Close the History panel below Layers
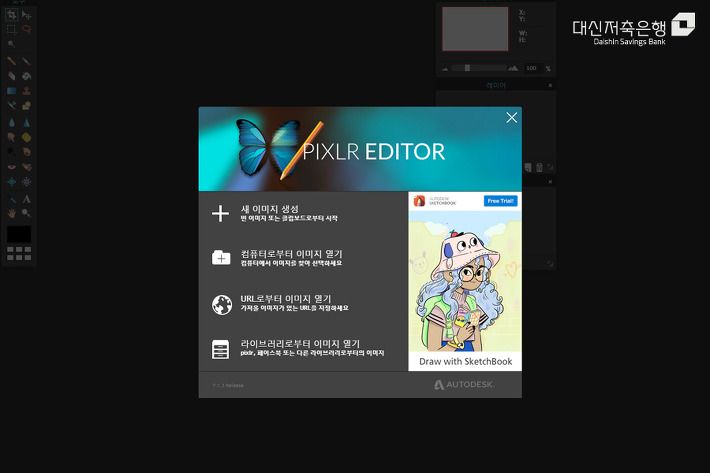710x473 pixels. (x=550, y=182)
